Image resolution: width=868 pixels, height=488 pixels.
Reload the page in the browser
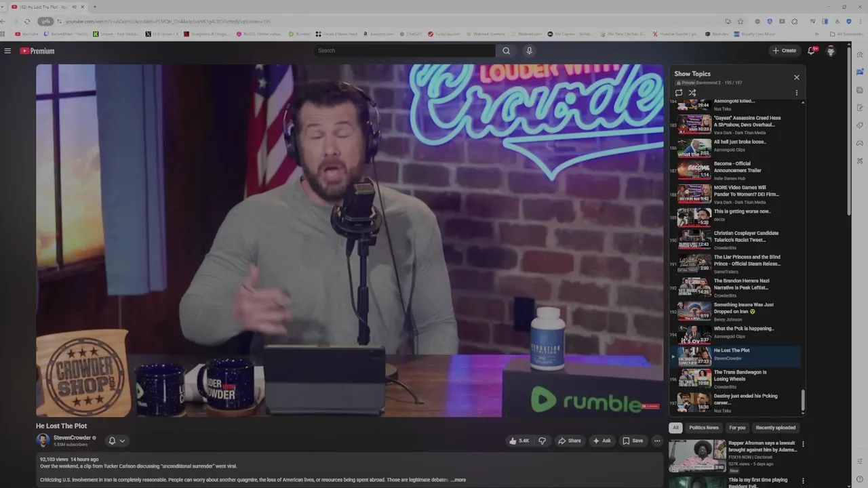coord(26,21)
